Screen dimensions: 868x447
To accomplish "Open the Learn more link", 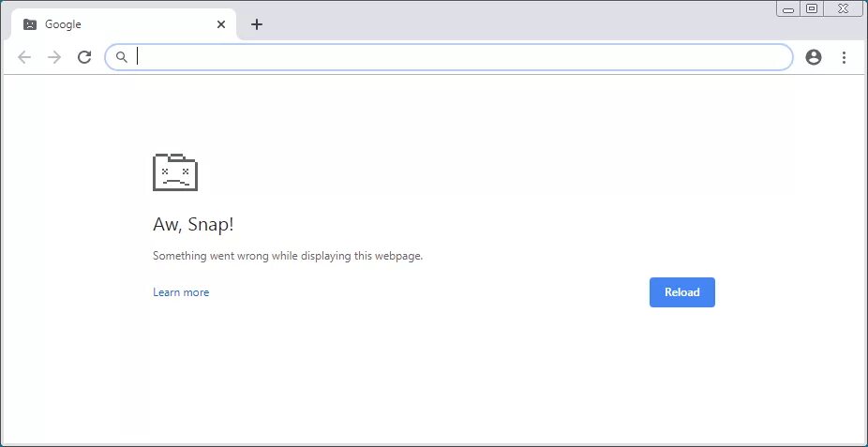I will [x=181, y=292].
